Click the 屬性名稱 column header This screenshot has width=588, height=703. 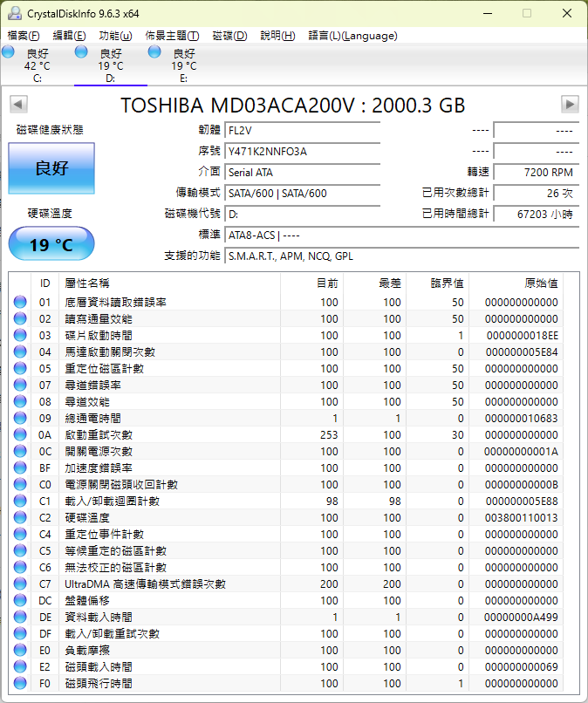point(169,283)
